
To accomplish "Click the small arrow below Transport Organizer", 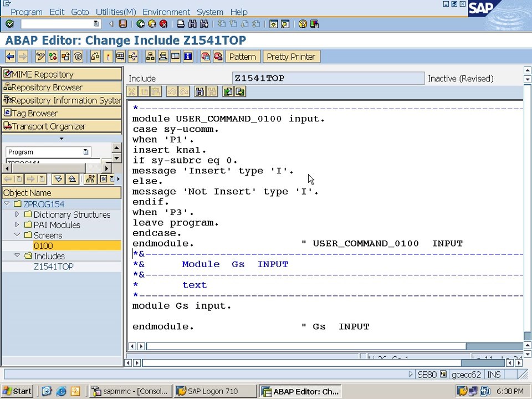I will pos(62,139).
